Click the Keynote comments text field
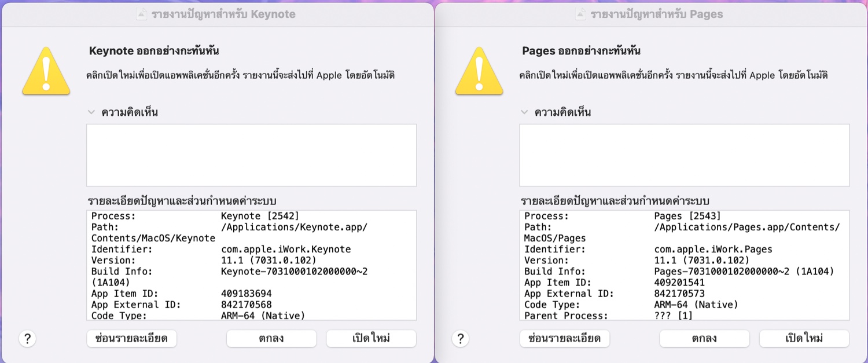This screenshot has height=363, width=868. [x=251, y=155]
